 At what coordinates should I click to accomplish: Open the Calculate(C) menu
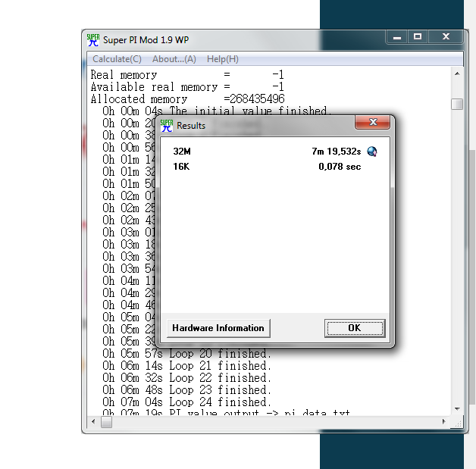click(x=117, y=59)
